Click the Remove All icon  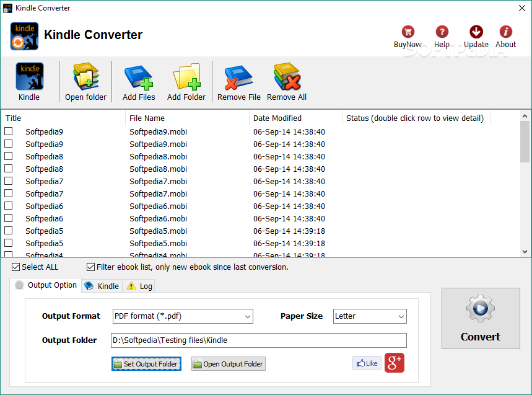coord(287,76)
